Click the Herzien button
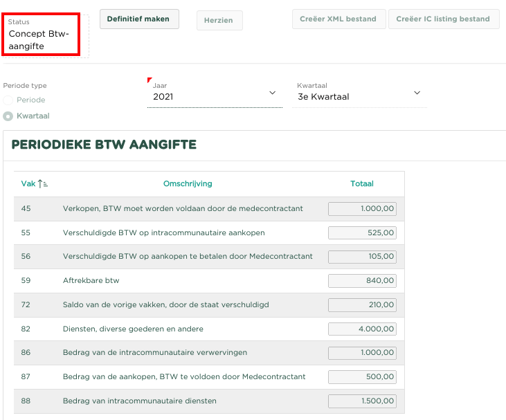Image resolution: width=506 pixels, height=420 pixels. pos(219,20)
